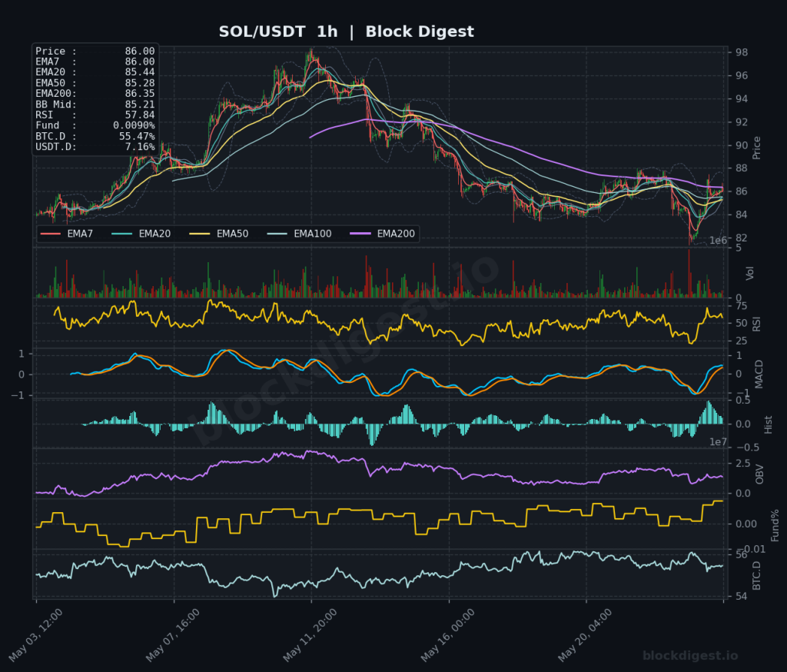Click the 'USDT.D: 7.16%' info row
The width and height of the screenshot is (787, 672).
(x=95, y=147)
